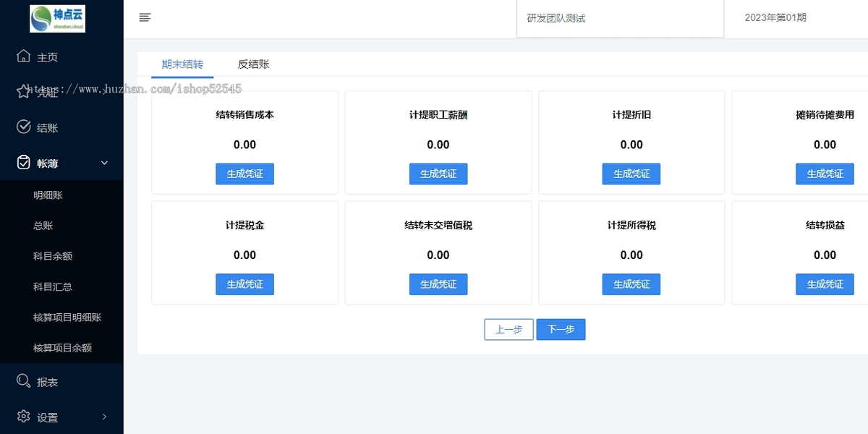
Task: Click the 神点云 logo
Action: tap(57, 18)
